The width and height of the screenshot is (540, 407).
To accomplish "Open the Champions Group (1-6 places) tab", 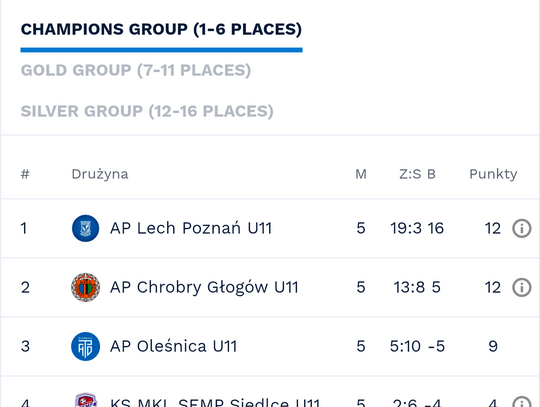I will click(x=161, y=29).
